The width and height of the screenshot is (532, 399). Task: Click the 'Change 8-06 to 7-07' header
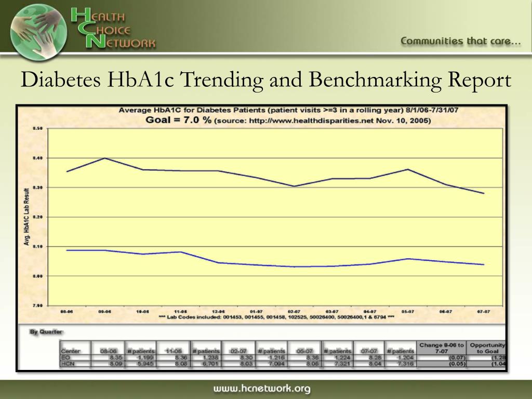coord(442,348)
